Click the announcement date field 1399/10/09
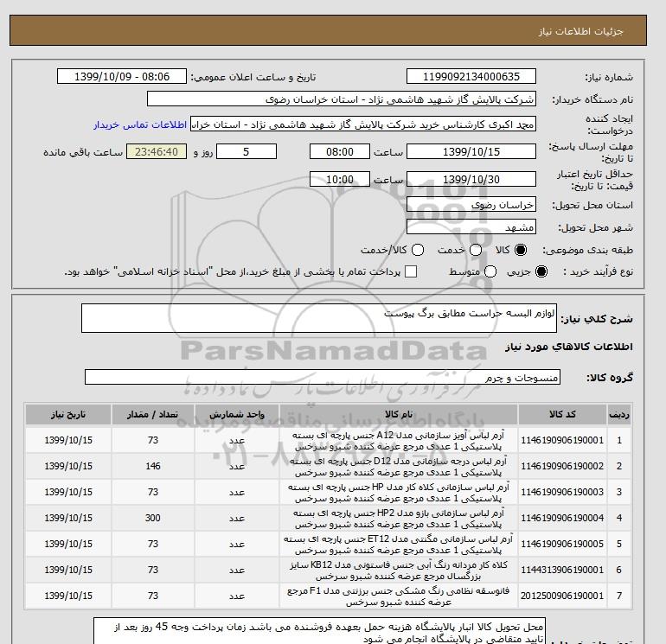This screenshot has width=666, height=644. pos(121,76)
